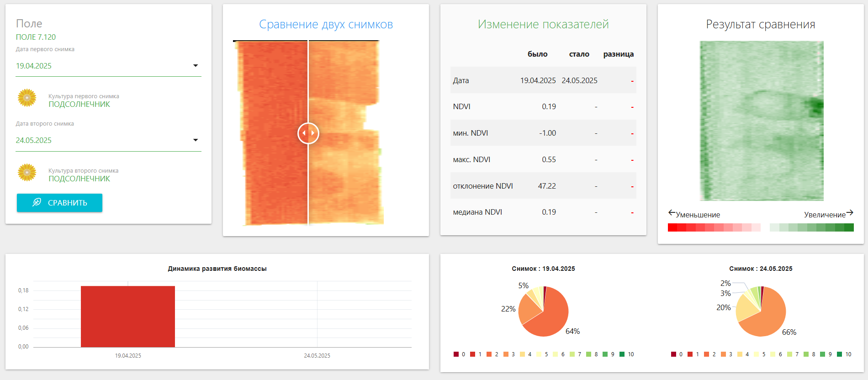
Task: Open the ПОЛЕ 7.120 field link
Action: point(36,37)
